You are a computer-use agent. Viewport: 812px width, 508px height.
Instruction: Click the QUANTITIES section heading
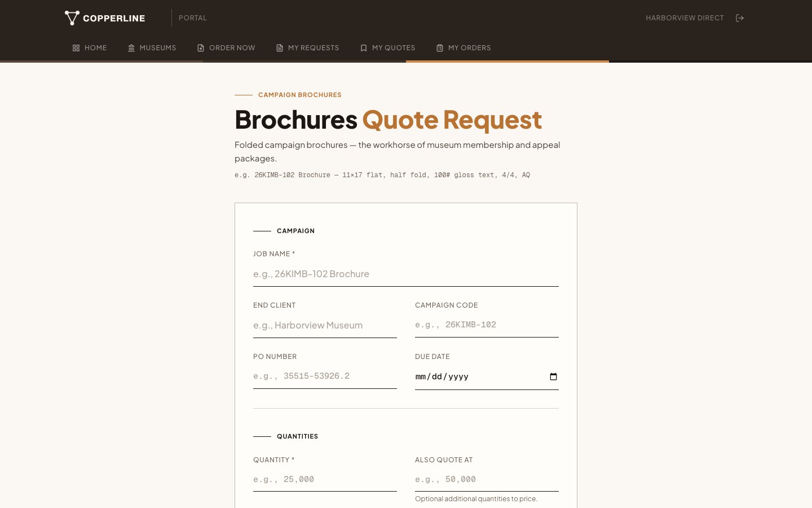click(x=297, y=436)
